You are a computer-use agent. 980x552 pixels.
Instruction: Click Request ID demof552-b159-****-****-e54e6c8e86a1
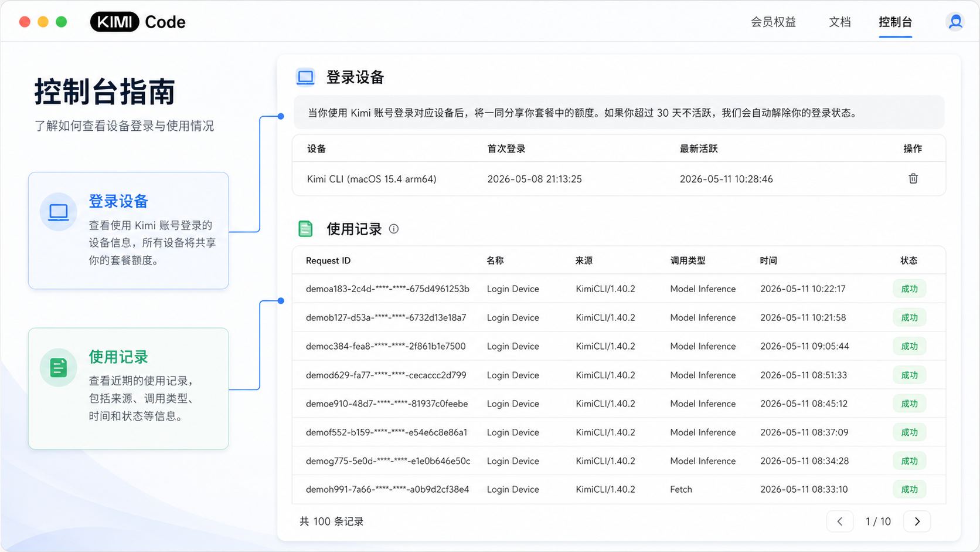click(x=386, y=432)
